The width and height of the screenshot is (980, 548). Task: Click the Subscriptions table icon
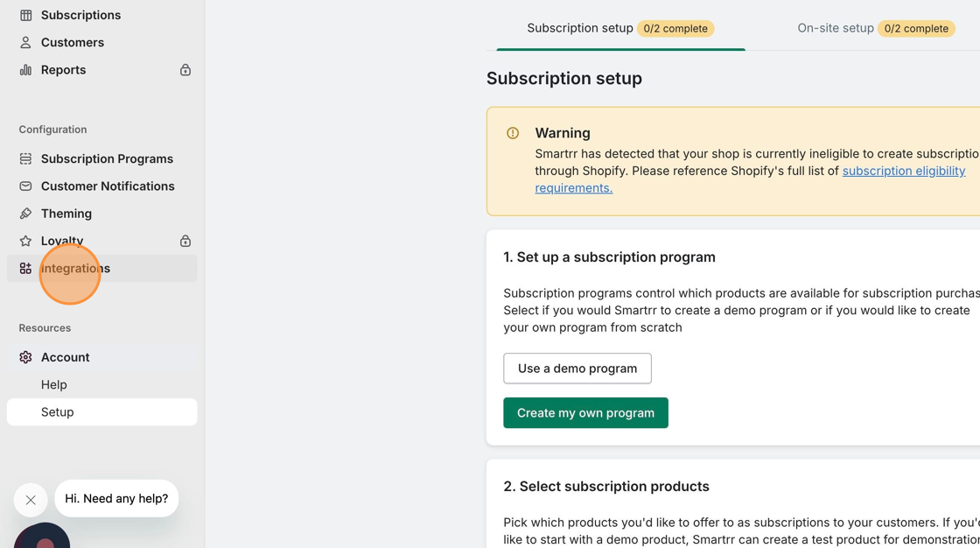[25, 15]
